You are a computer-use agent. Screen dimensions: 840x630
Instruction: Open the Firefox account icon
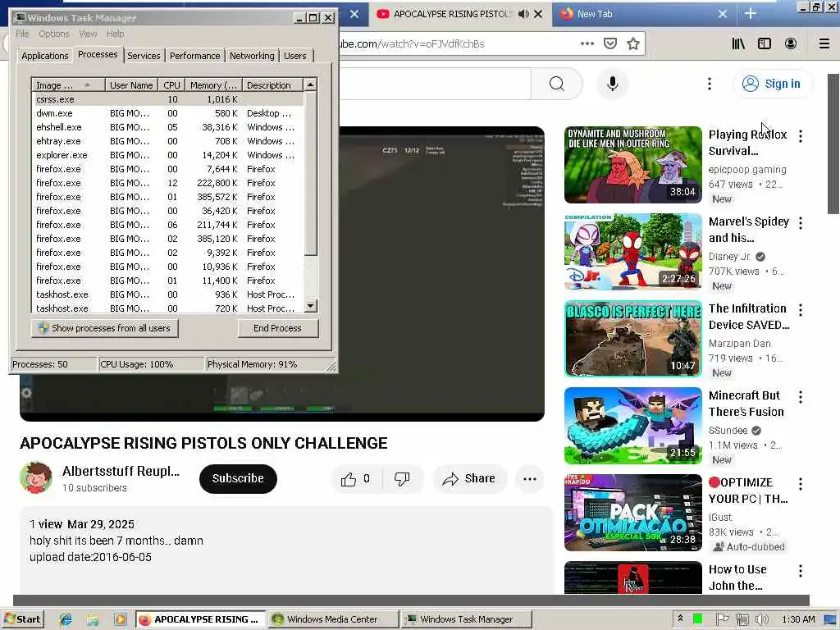[x=791, y=44]
